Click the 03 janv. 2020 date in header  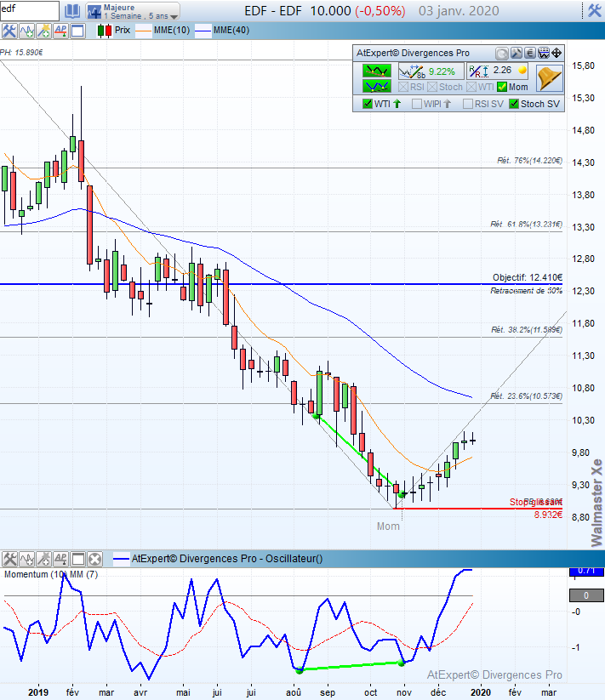[459, 11]
